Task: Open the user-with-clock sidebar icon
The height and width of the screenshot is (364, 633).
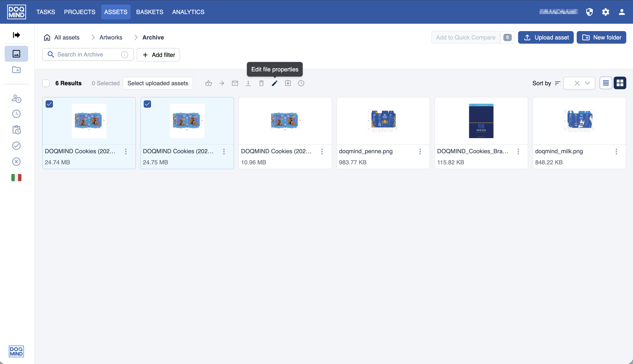Action: click(x=16, y=98)
